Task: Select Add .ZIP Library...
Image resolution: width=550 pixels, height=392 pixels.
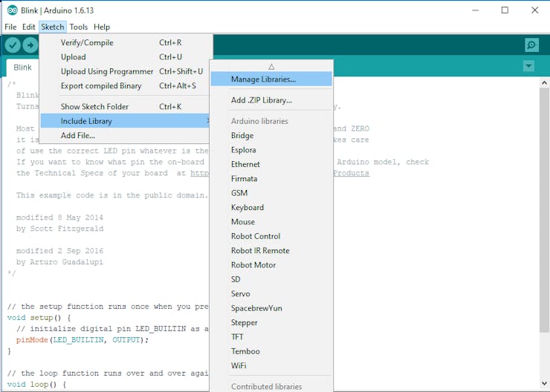Action: 271,100
